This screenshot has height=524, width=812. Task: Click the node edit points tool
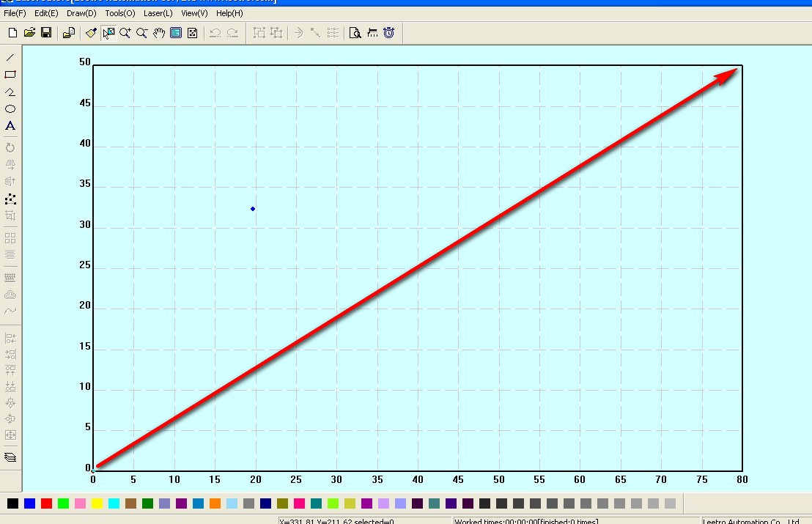[x=10, y=199]
